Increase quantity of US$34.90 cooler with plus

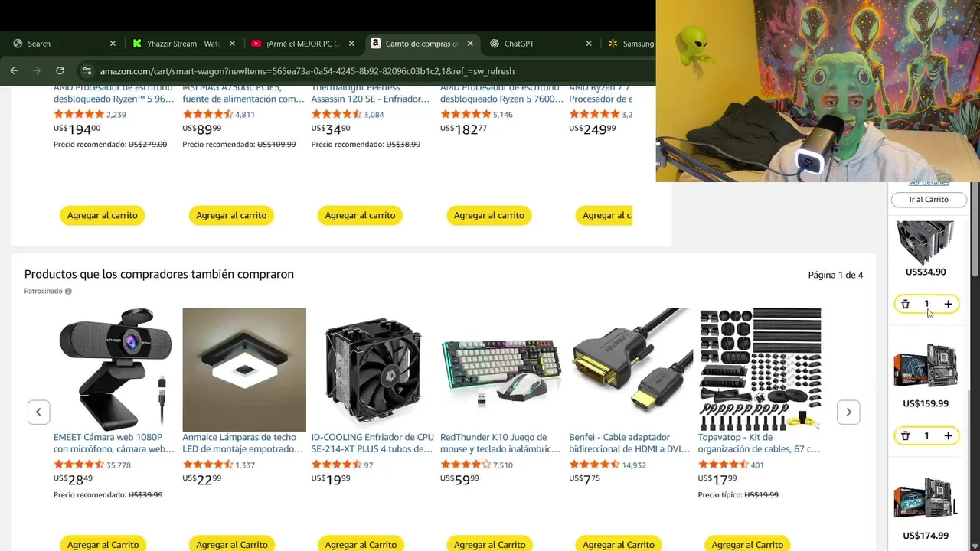[x=948, y=305]
